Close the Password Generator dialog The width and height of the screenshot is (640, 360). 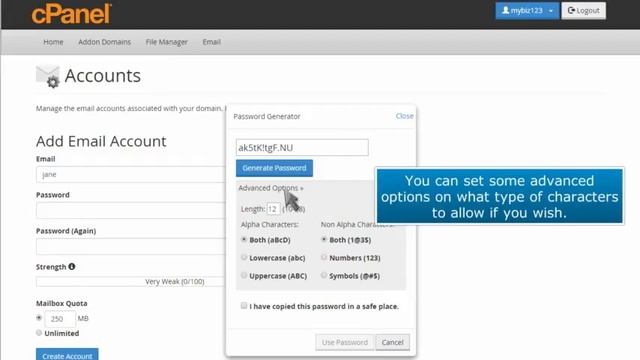tap(404, 116)
